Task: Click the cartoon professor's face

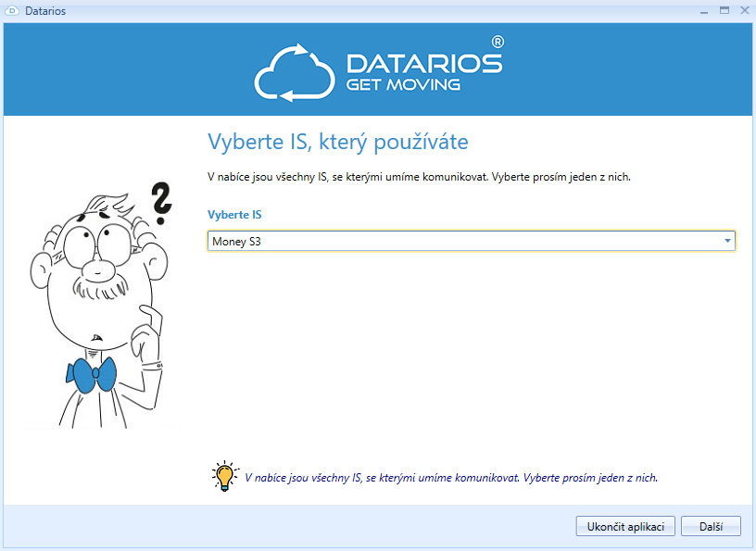Action: tap(97, 269)
